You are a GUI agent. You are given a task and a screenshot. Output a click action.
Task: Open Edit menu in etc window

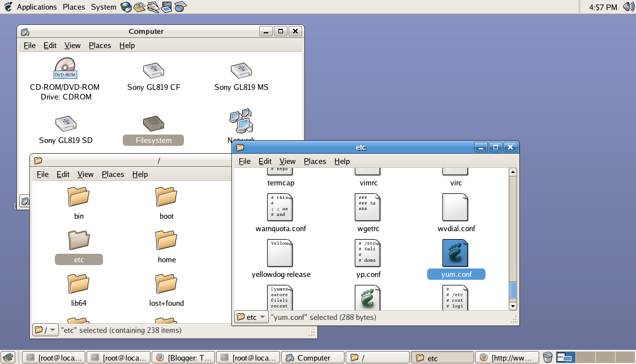coord(265,161)
